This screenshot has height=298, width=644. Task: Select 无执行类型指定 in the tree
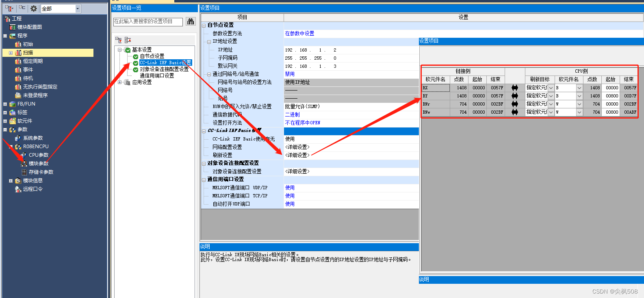click(40, 87)
